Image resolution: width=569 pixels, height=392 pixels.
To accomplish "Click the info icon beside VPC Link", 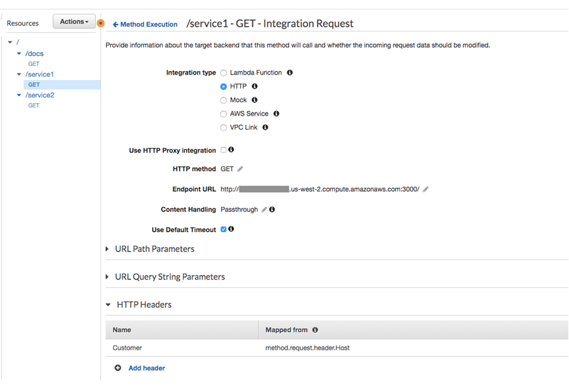I will pyautogui.click(x=266, y=127).
